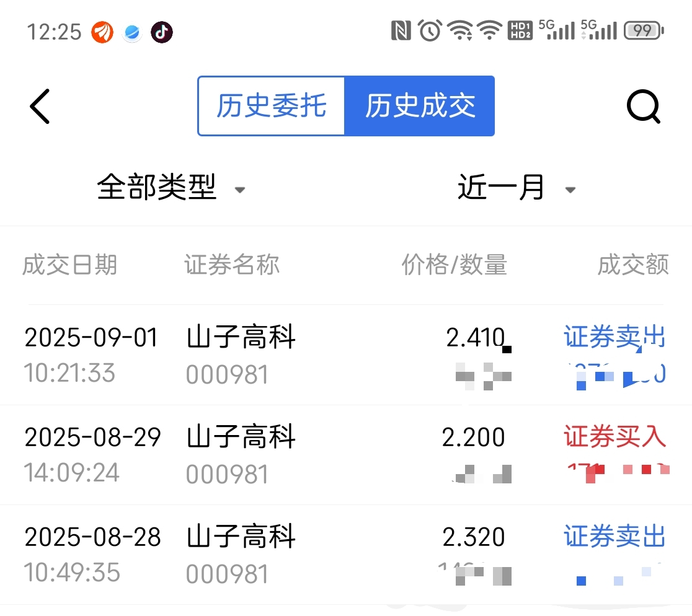
Task: Click the 成交额 column header
Action: tap(633, 265)
